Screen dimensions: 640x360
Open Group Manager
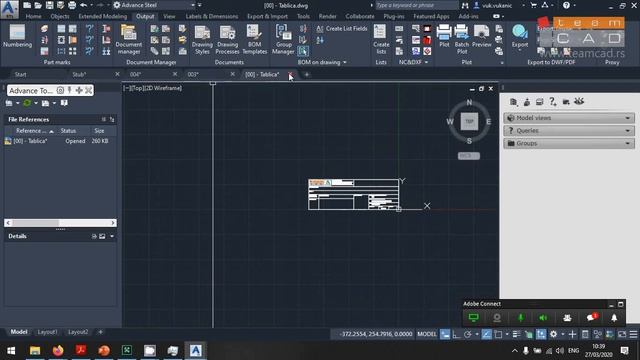pyautogui.click(x=283, y=40)
